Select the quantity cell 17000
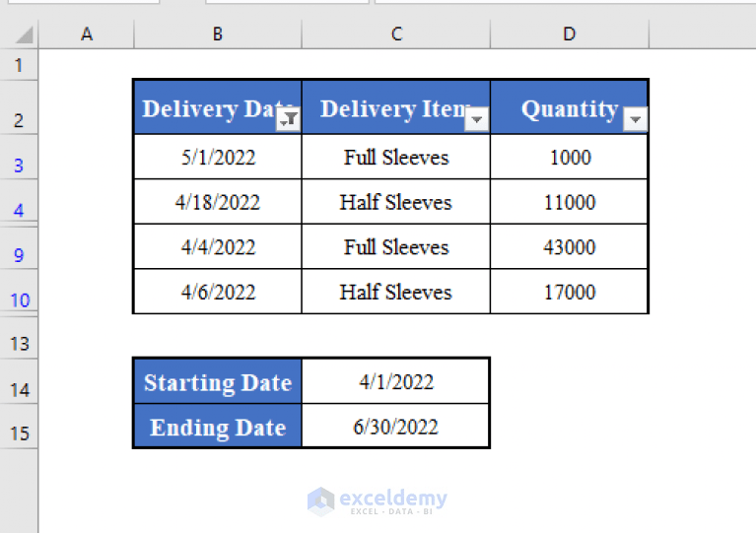Image resolution: width=756 pixels, height=533 pixels. [x=570, y=292]
